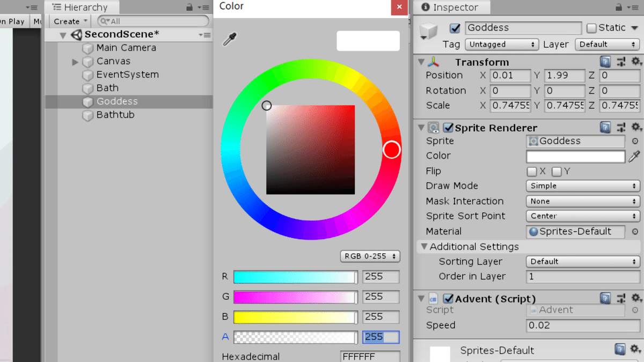Toggle Advent script enabled checkbox

tap(448, 299)
